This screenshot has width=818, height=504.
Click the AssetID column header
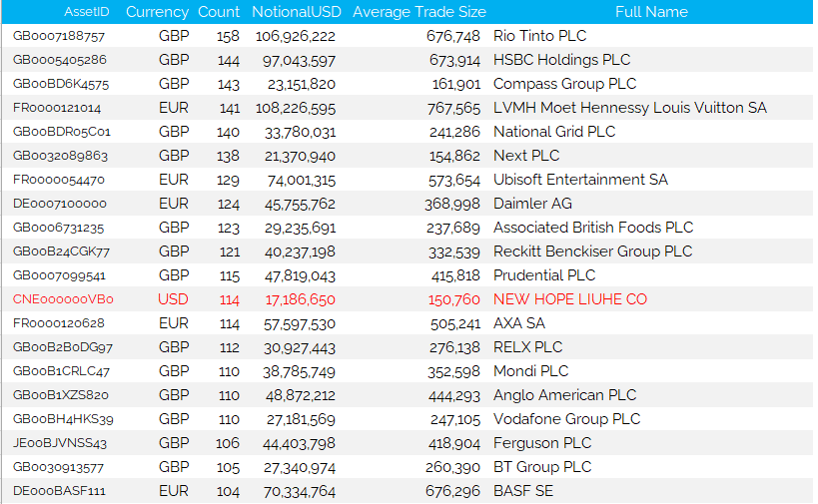tap(87, 12)
